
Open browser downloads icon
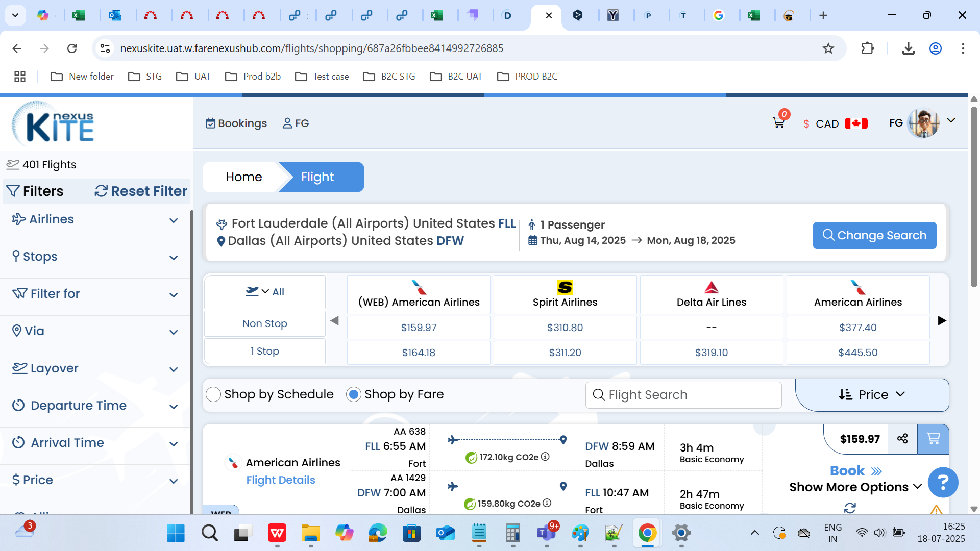[x=908, y=48]
